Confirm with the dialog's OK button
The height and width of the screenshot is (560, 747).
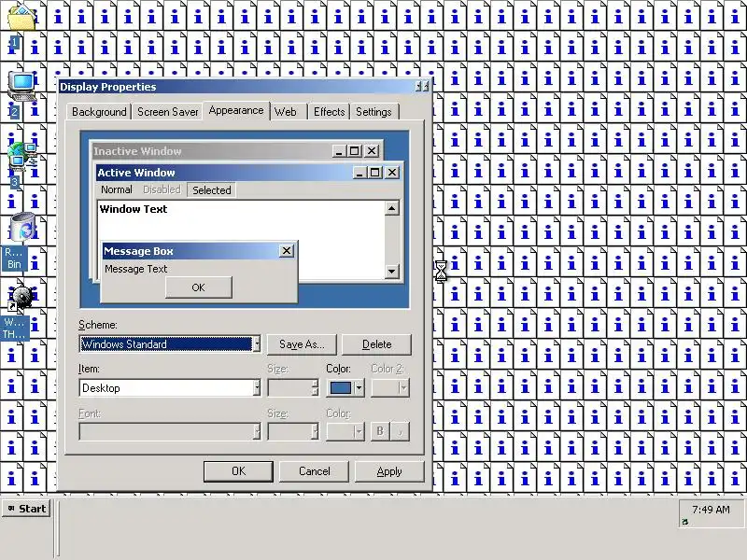click(x=238, y=471)
